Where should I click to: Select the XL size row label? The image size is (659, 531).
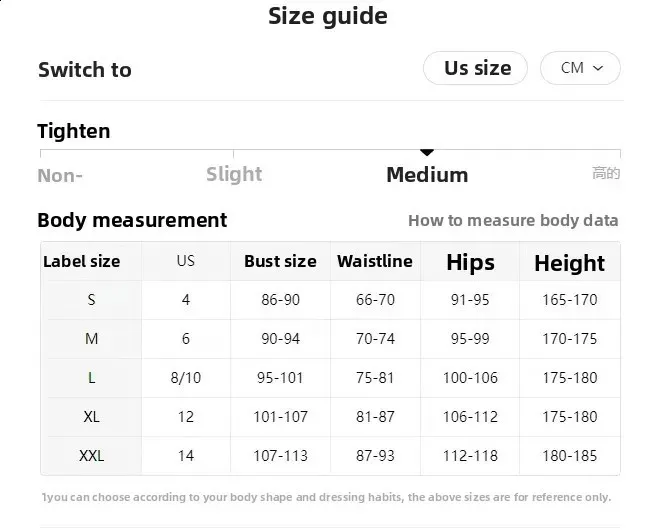click(91, 417)
